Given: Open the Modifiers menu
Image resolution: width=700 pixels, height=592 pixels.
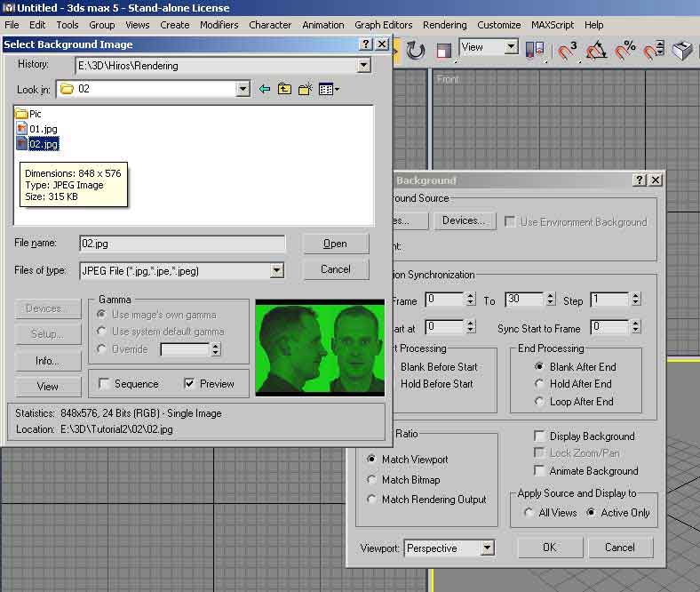Looking at the screenshot, I should click(219, 25).
